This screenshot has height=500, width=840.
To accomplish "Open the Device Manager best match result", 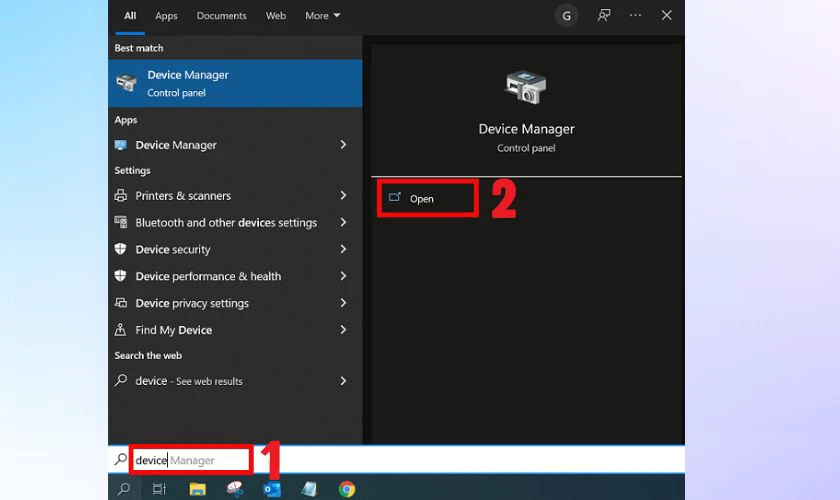I will coord(235,83).
